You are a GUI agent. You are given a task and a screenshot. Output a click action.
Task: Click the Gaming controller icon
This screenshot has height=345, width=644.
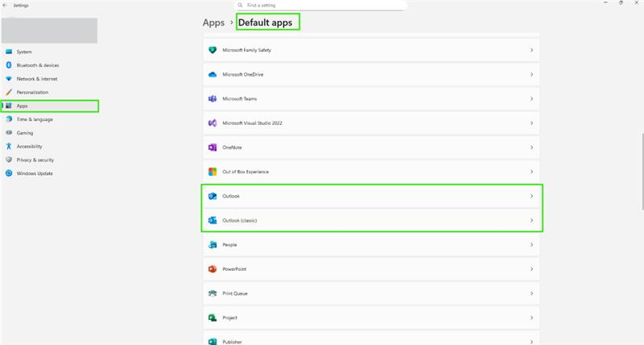pyautogui.click(x=9, y=133)
